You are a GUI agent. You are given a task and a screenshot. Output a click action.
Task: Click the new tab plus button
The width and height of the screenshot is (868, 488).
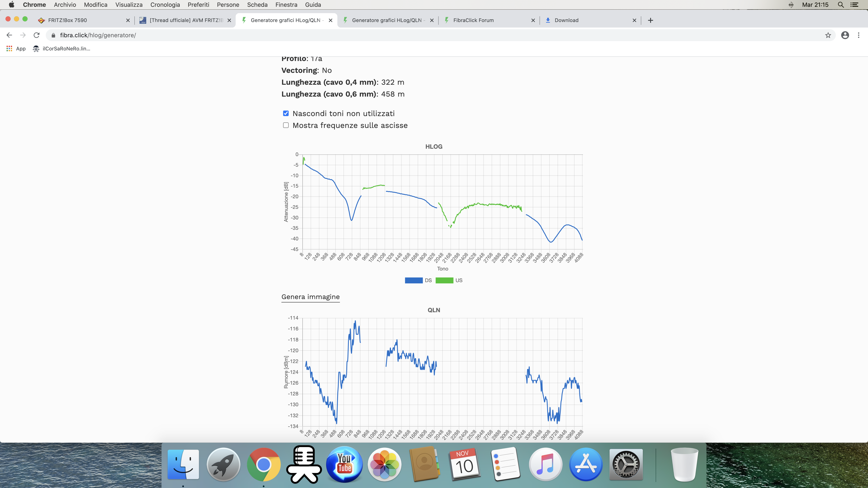tap(650, 20)
